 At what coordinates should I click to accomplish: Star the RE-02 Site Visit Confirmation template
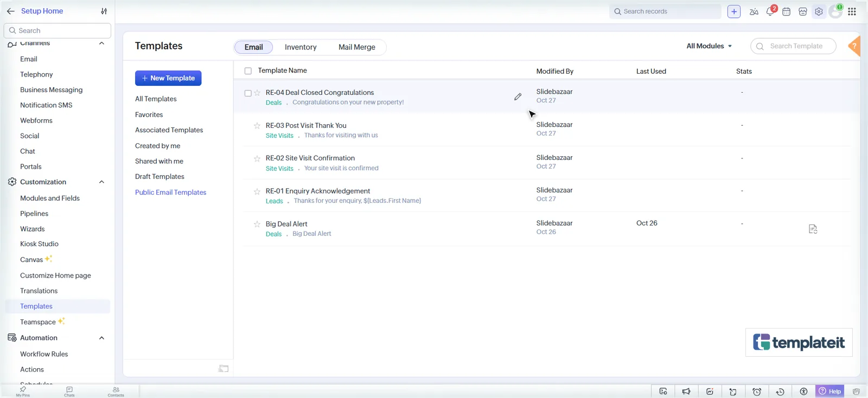pyautogui.click(x=257, y=158)
